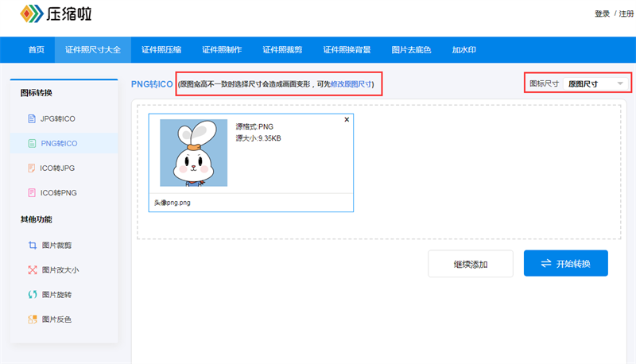Click the 图片改大小 resize icon
Viewport: 636px width, 364px height.
[x=33, y=270]
